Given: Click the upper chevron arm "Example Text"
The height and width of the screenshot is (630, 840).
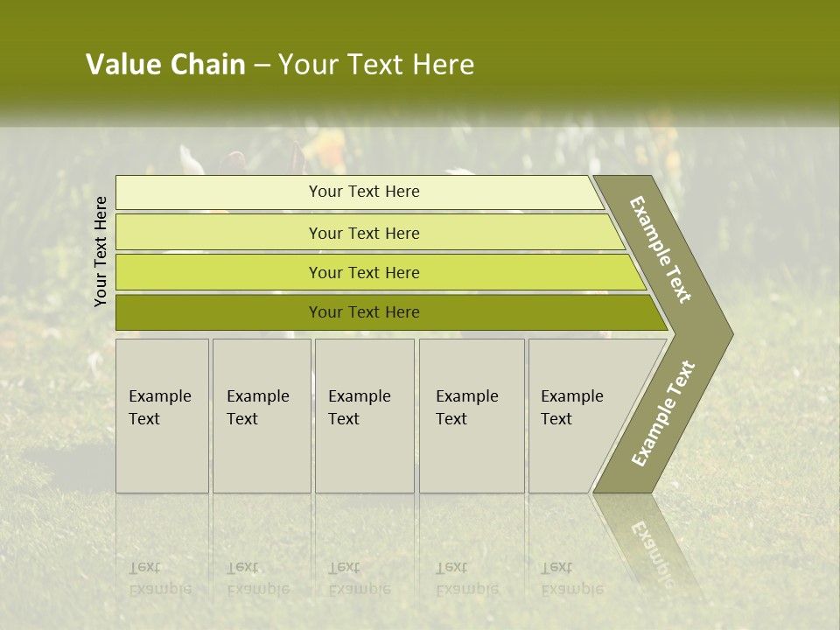Looking at the screenshot, I should (x=661, y=249).
